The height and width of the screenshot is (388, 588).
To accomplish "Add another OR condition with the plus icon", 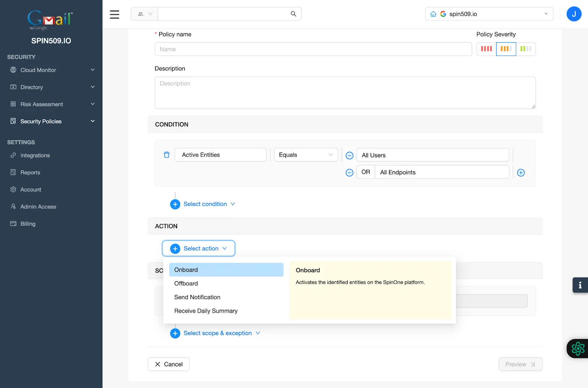I will [x=521, y=172].
